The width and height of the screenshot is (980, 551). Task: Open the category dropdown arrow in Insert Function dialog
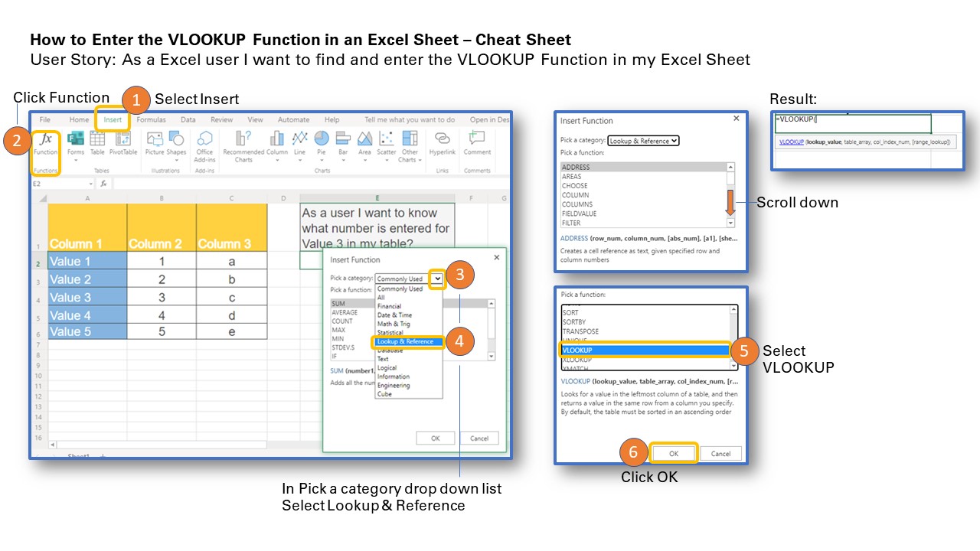(436, 279)
